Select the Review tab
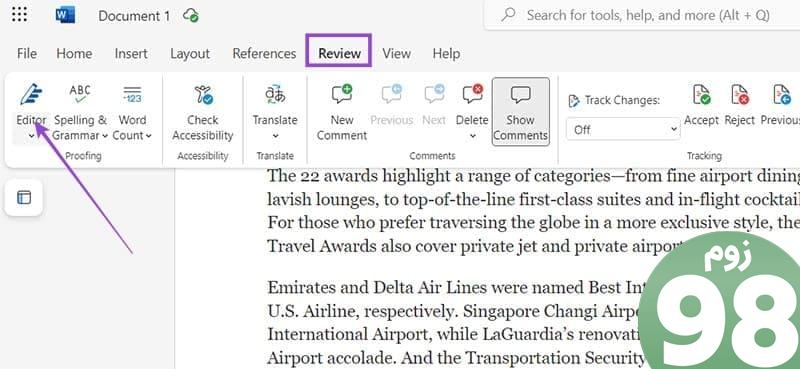The height and width of the screenshot is (369, 800). (x=339, y=54)
